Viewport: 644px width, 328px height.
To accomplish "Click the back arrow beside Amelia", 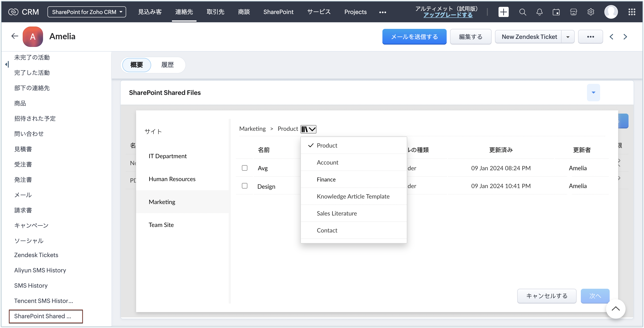I will pos(15,36).
